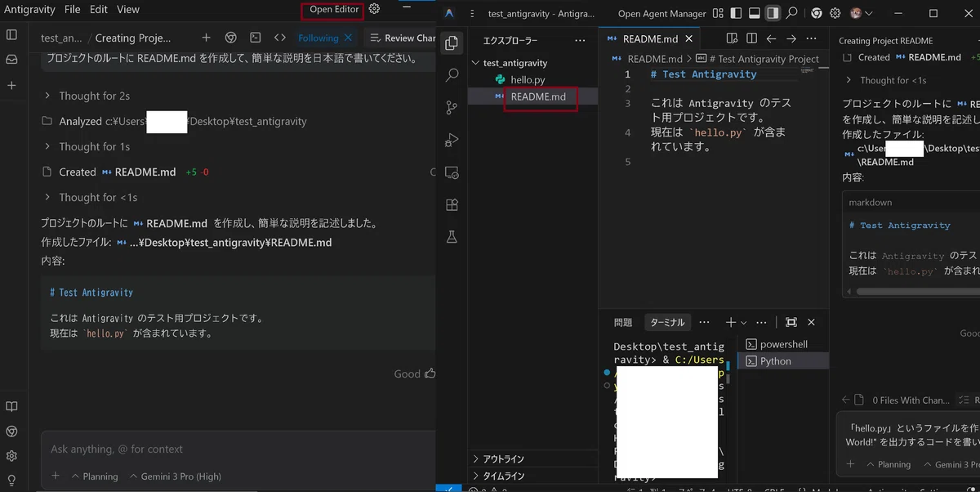This screenshot has width=980, height=492.
Task: Switch to the 問題 panel tab
Action: pos(623,323)
